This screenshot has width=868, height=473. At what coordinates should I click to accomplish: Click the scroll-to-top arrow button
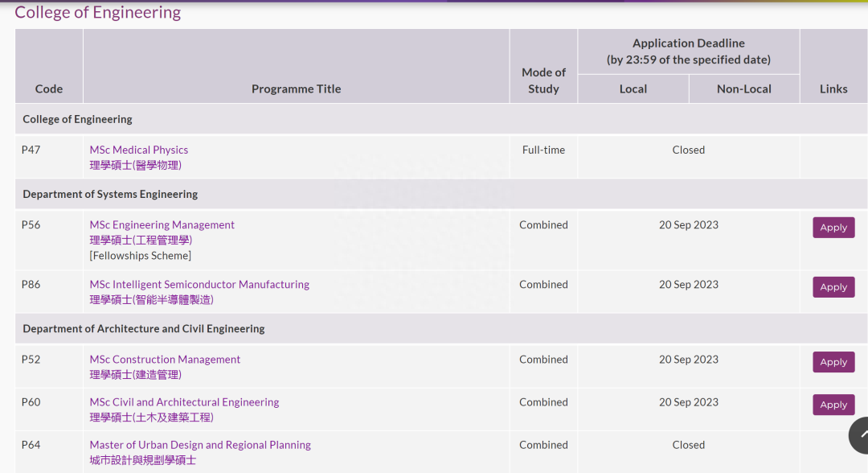(861, 435)
